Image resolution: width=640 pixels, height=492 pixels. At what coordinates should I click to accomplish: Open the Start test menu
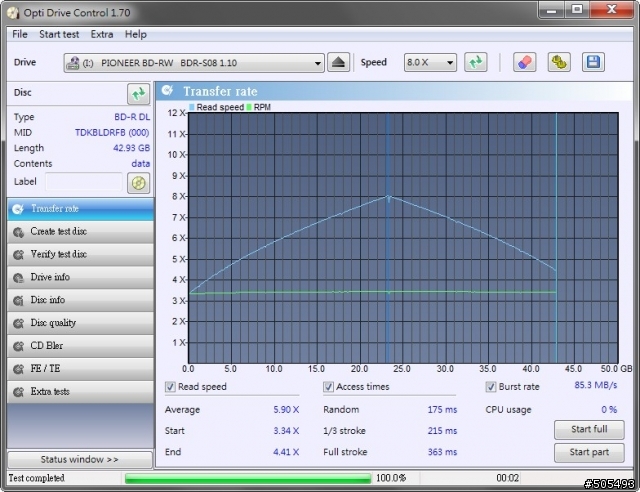59,34
